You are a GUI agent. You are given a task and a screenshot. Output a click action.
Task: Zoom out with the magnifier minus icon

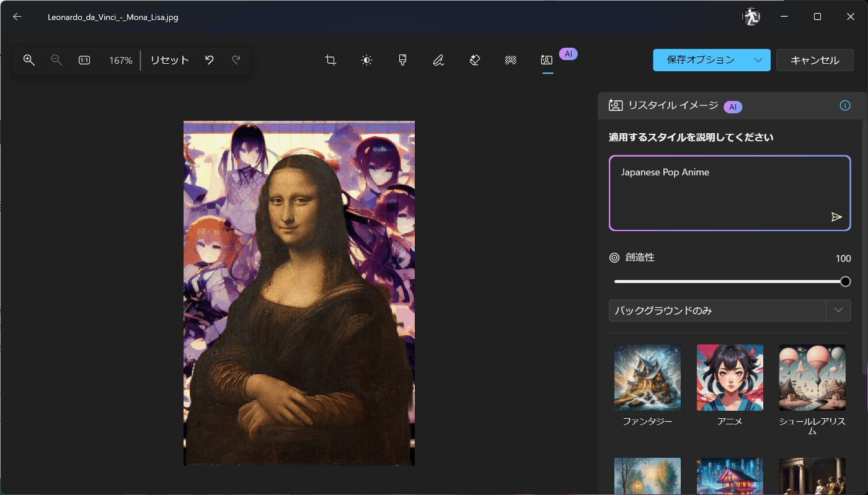[x=56, y=60]
